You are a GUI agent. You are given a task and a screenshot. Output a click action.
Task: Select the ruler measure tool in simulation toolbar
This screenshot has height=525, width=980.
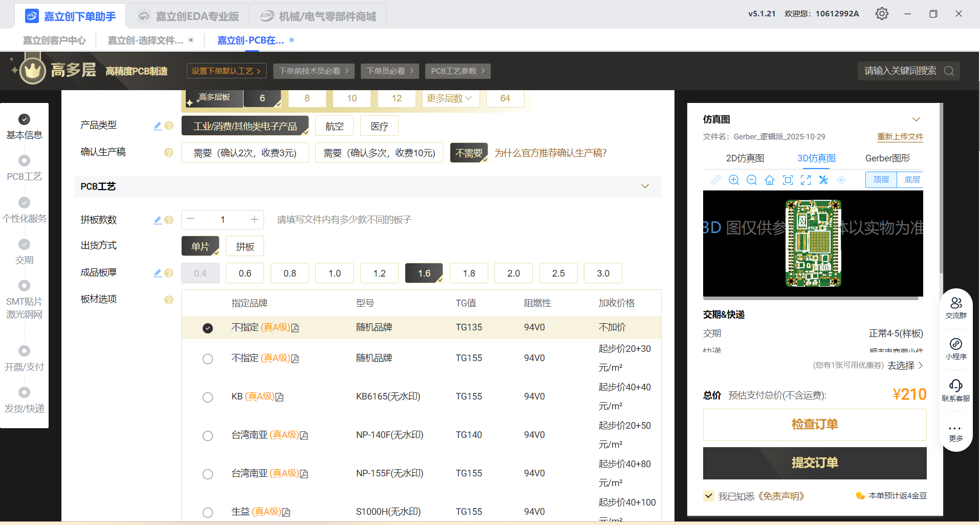[716, 180]
